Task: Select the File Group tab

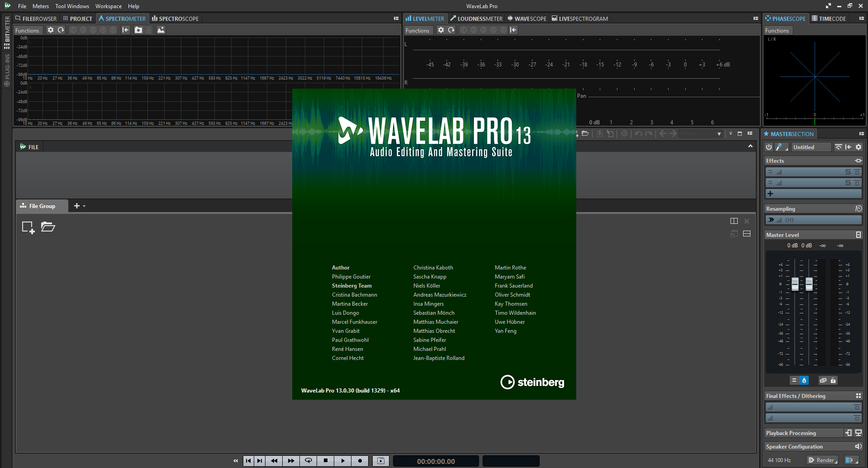Action: tap(42, 206)
